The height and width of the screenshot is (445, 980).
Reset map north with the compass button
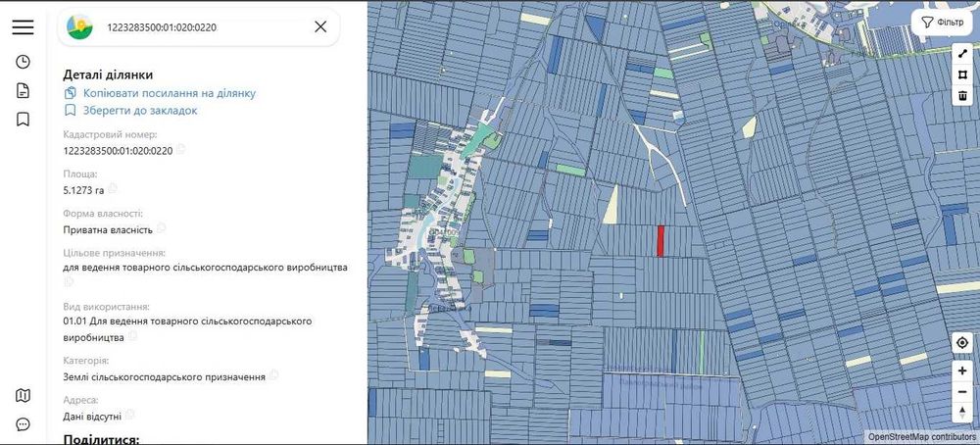[x=962, y=413]
